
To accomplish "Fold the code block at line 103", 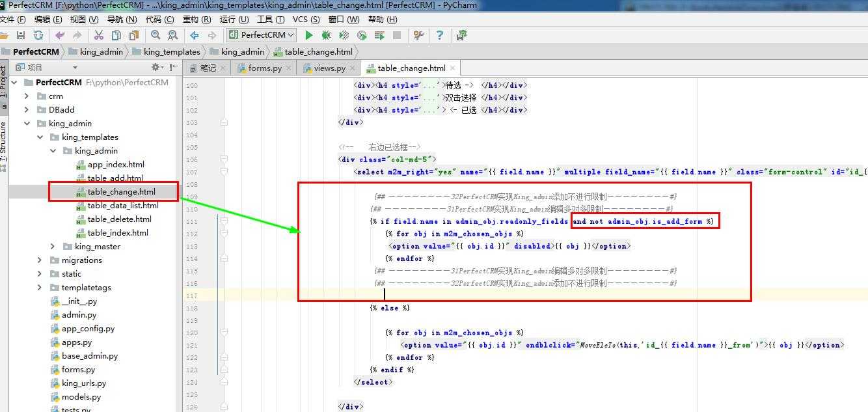I will (223, 122).
